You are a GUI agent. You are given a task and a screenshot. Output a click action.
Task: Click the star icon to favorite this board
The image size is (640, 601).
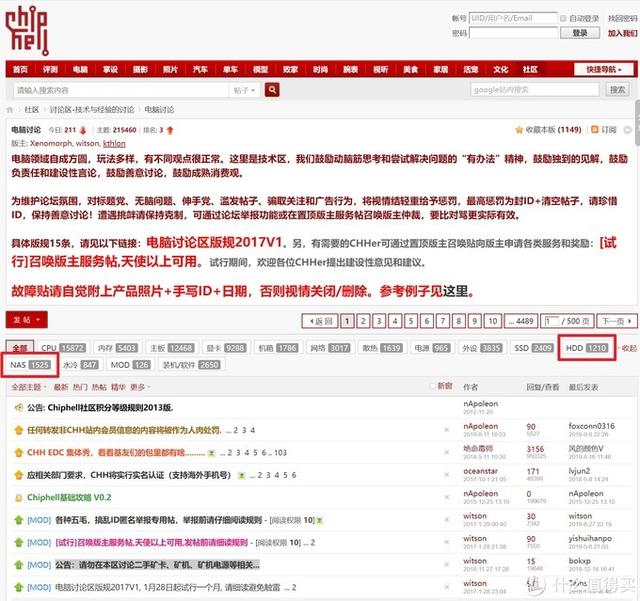point(519,130)
